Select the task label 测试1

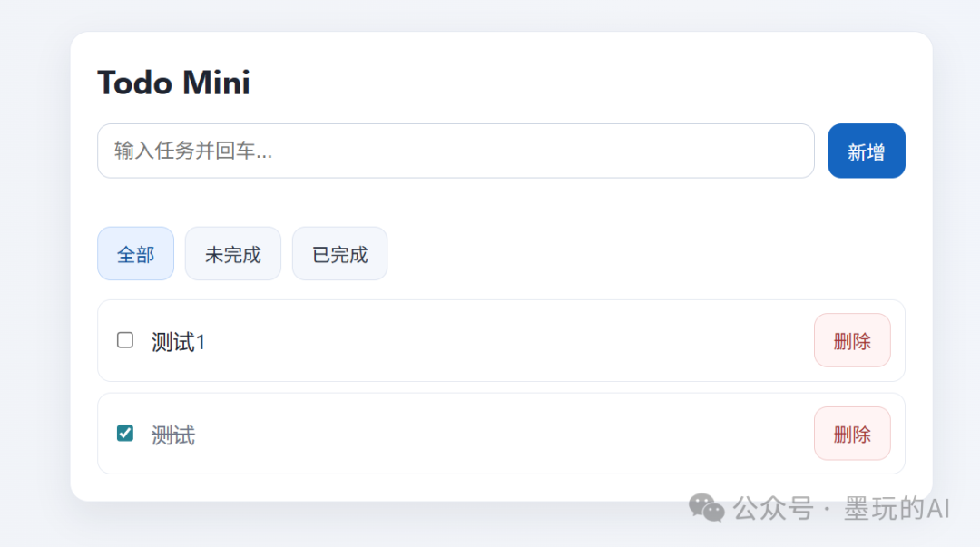tap(178, 340)
